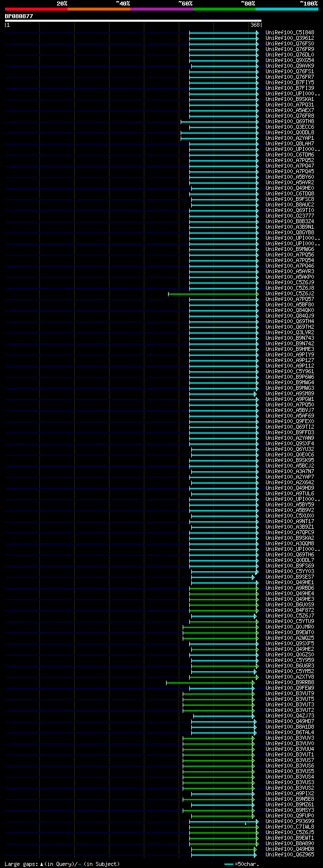Select the UniRef100_C5Y961 label
The width and height of the screenshot is (323, 868).
click(290, 372)
